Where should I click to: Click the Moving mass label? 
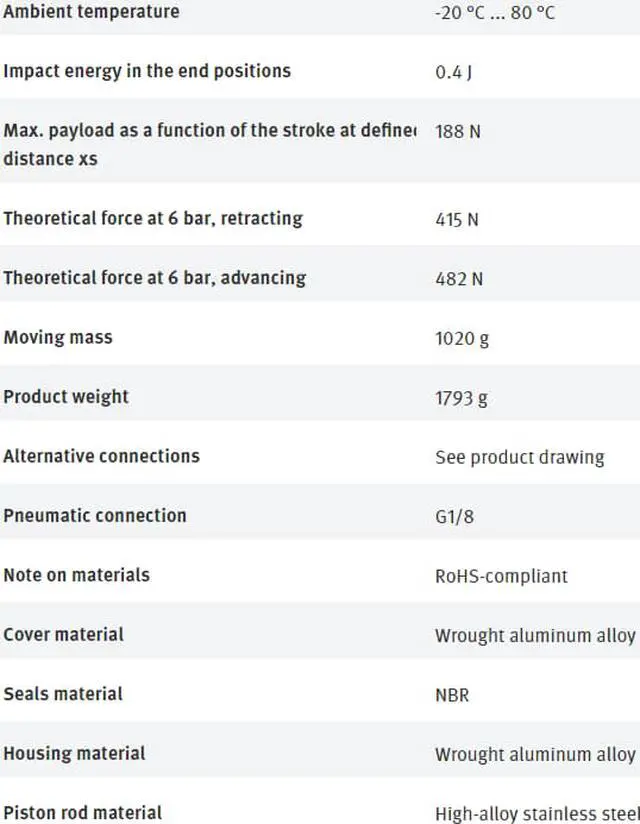(x=58, y=337)
